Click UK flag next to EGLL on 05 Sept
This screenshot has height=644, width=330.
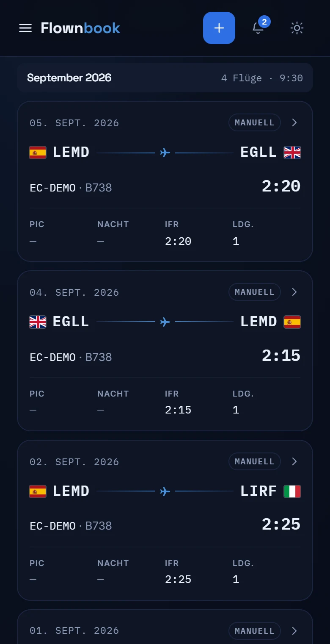[292, 153]
